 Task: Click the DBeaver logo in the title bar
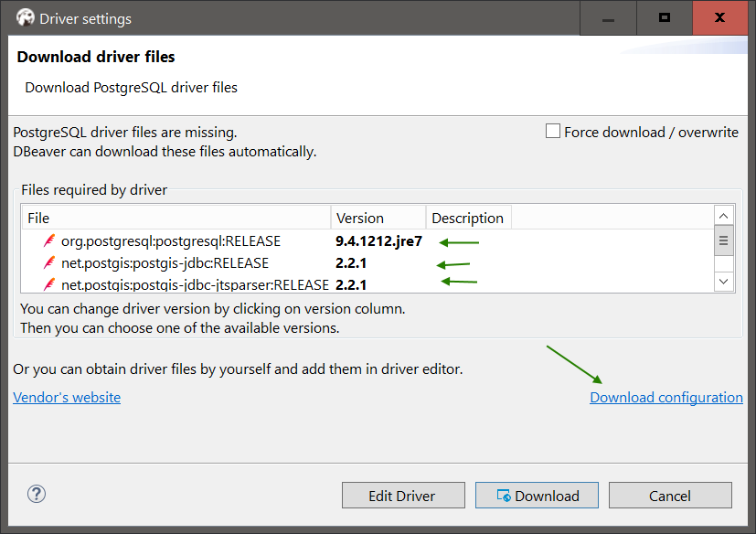coord(25,18)
